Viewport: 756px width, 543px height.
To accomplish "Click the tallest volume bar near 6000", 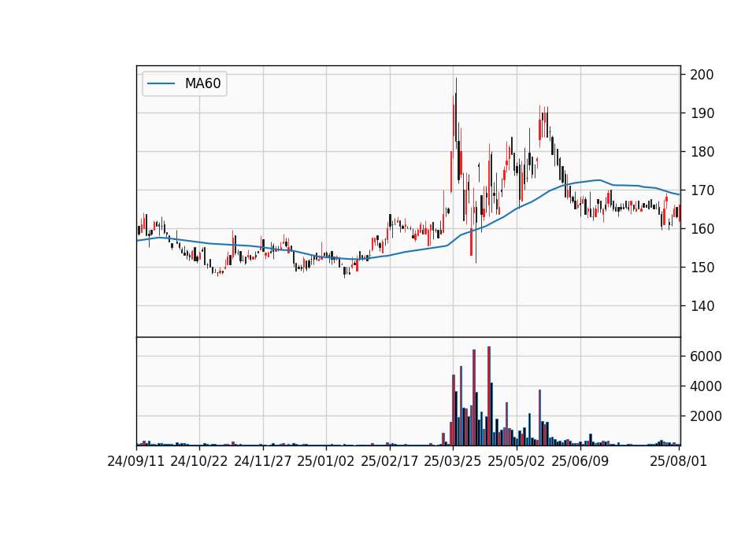I will point(489,396).
